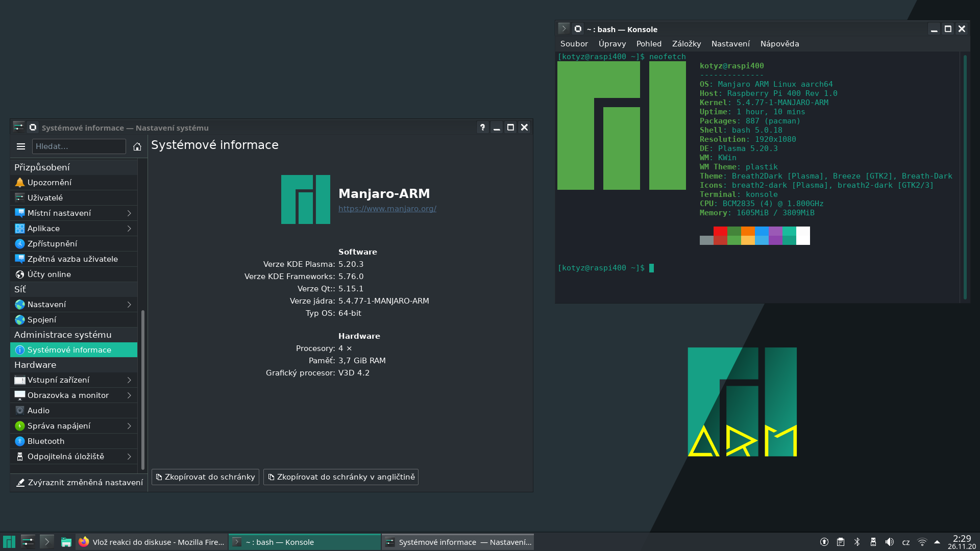980x551 pixels.
Task: Open the clock and date widget
Action: (x=962, y=542)
